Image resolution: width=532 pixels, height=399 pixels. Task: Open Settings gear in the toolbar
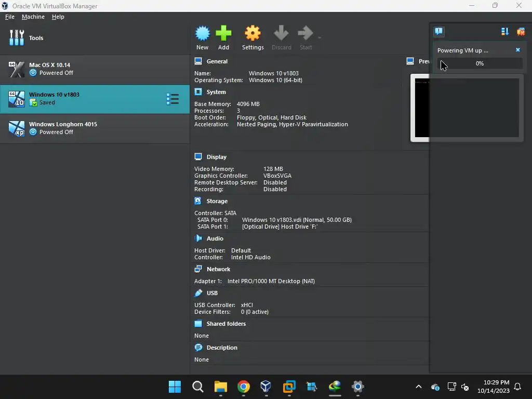click(x=253, y=34)
